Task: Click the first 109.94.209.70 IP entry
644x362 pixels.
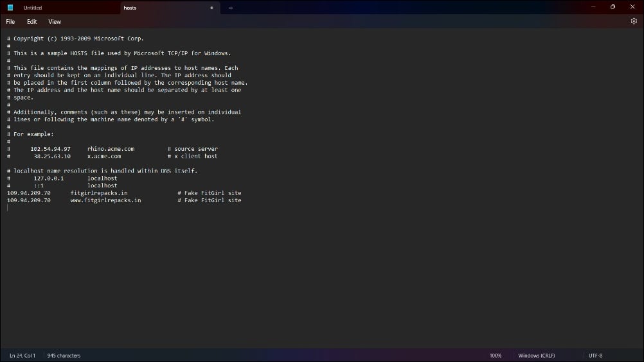Action: [29, 193]
